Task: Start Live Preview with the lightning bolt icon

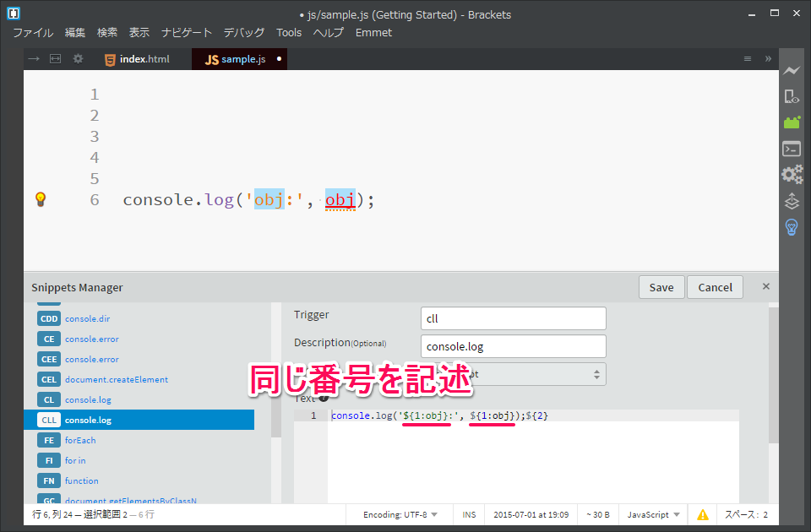Action: [792, 70]
